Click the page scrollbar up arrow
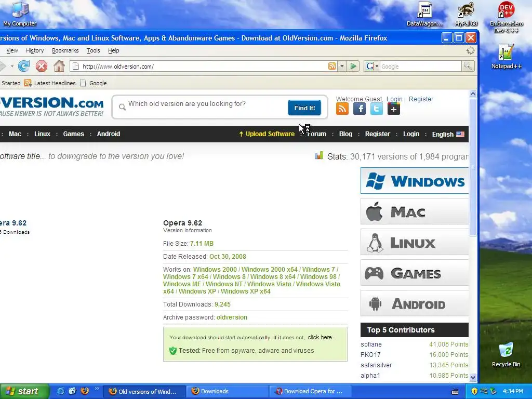Image resolution: width=532 pixels, height=399 pixels. pyautogui.click(x=473, y=94)
